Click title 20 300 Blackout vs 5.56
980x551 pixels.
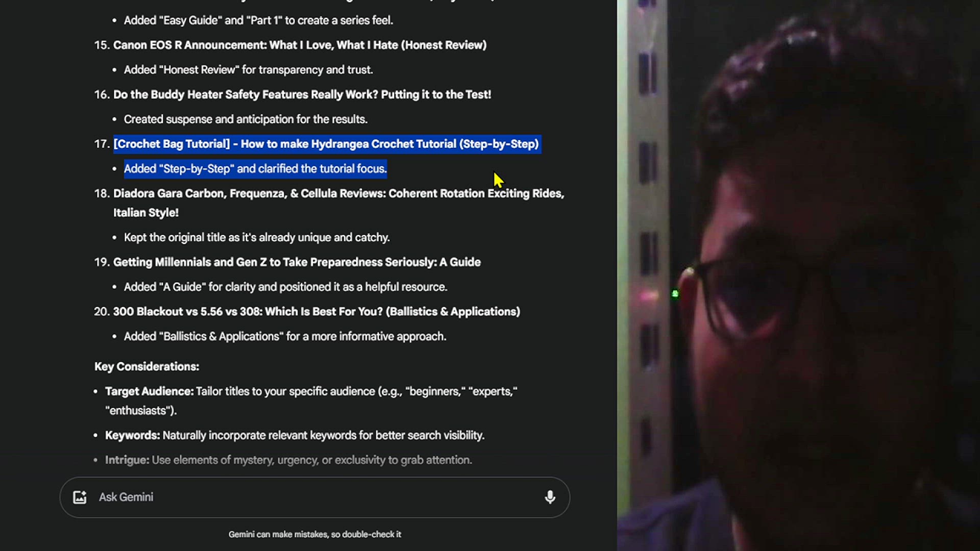pos(316,312)
